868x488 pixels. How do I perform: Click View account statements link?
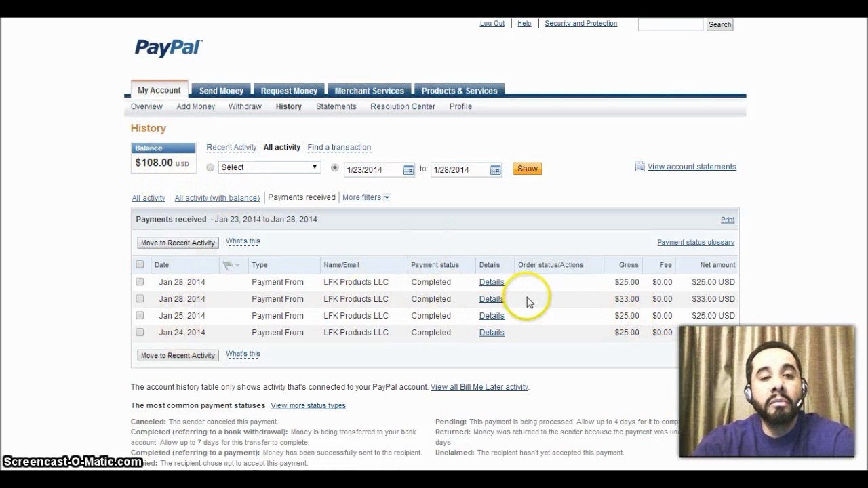(692, 167)
